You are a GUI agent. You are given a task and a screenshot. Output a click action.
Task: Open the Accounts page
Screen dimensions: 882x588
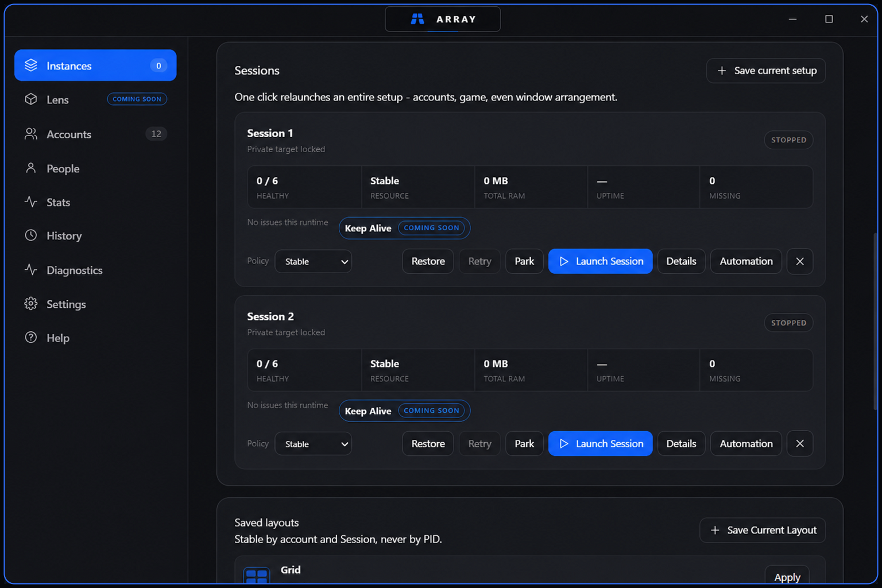pos(95,134)
